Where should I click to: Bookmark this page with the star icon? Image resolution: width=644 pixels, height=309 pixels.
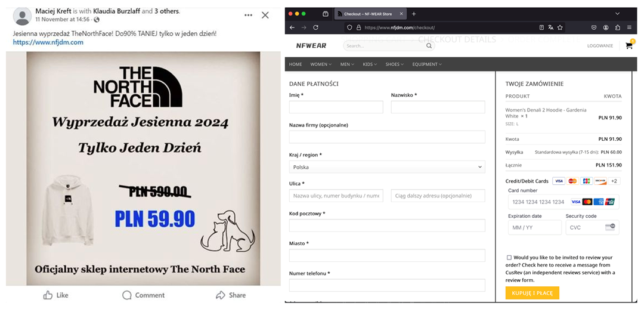(x=561, y=27)
